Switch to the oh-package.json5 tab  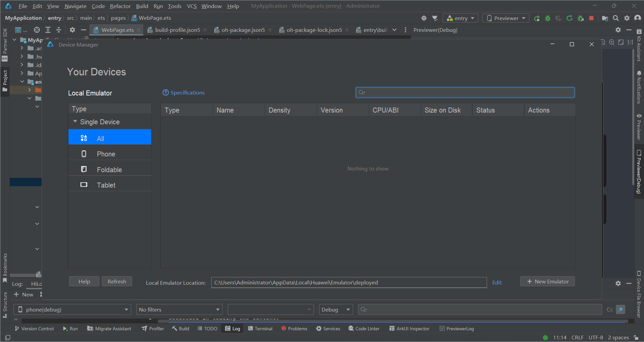pyautogui.click(x=243, y=30)
